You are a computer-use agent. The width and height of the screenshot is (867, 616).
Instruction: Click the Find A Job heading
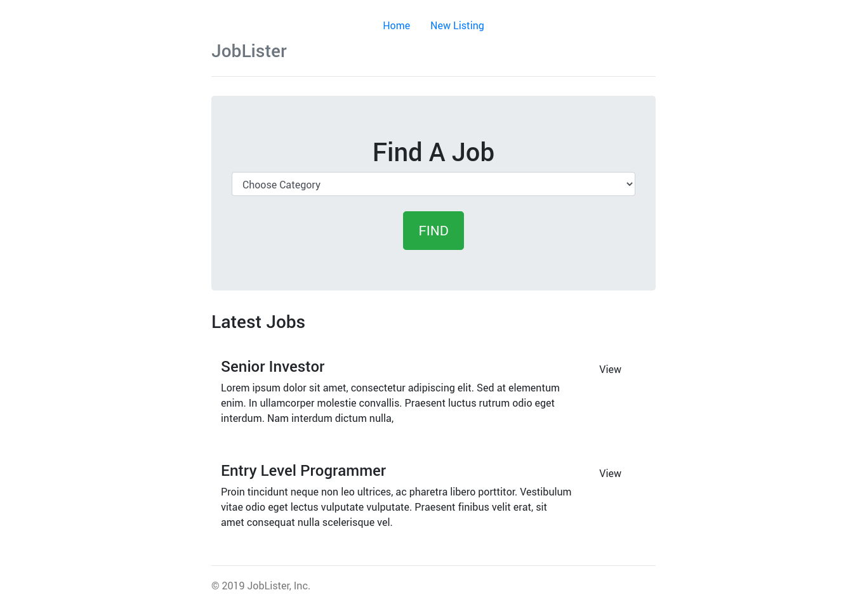433,152
